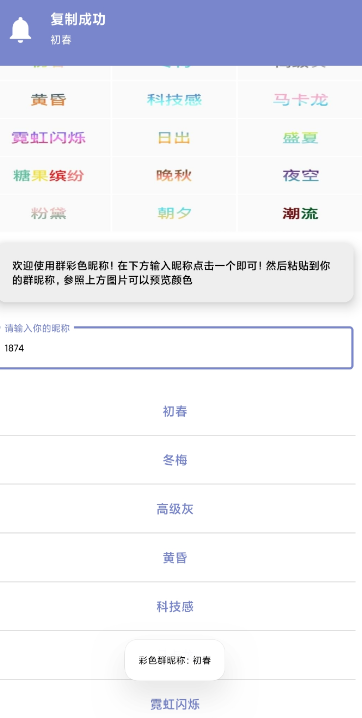Image resolution: width=362 pixels, height=718 pixels.
Task: Tap the 晚秋 preview cell
Action: (174, 175)
